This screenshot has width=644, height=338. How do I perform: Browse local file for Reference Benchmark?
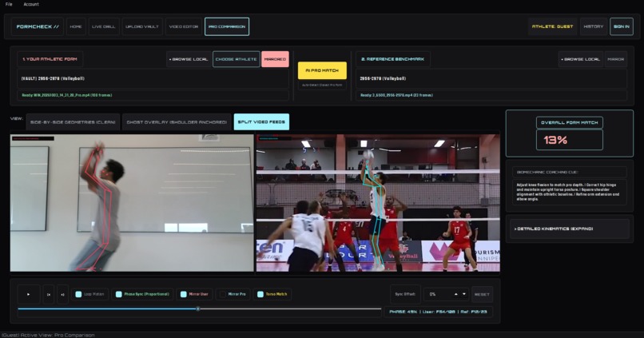(581, 59)
